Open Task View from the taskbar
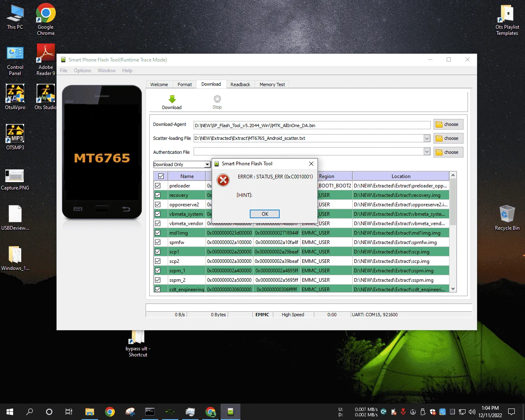This screenshot has width=525, height=420. click(x=69, y=412)
